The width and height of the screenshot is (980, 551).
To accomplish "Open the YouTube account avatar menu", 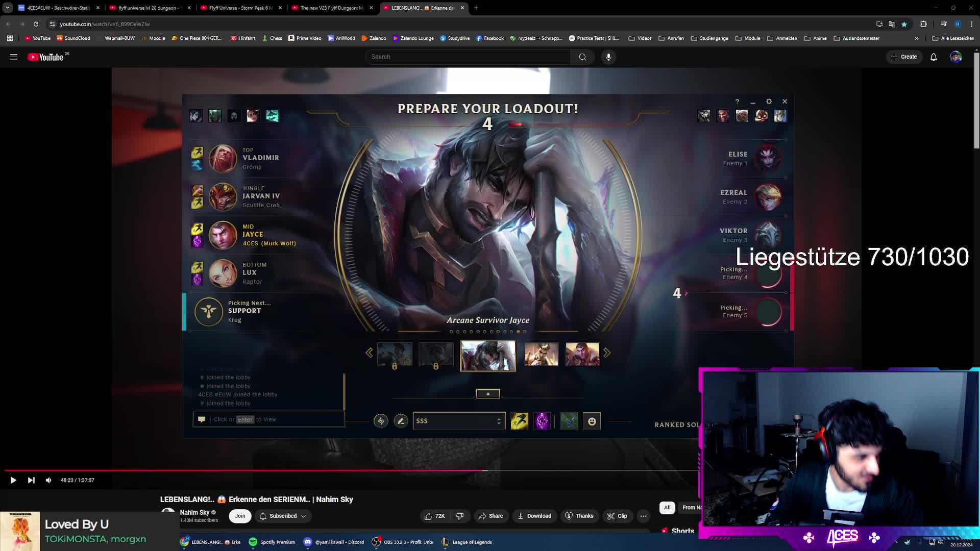I will 956,57.
